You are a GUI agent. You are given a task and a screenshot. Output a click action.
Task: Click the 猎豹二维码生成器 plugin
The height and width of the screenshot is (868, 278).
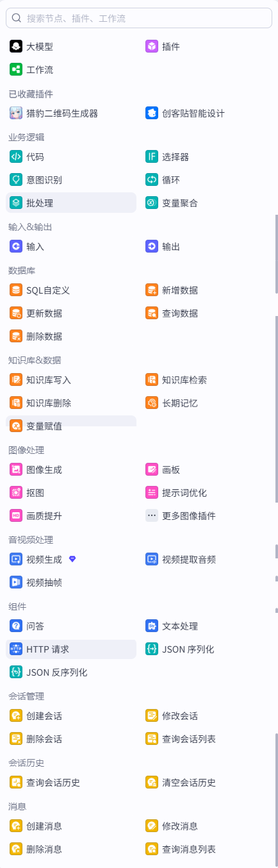[71, 113]
